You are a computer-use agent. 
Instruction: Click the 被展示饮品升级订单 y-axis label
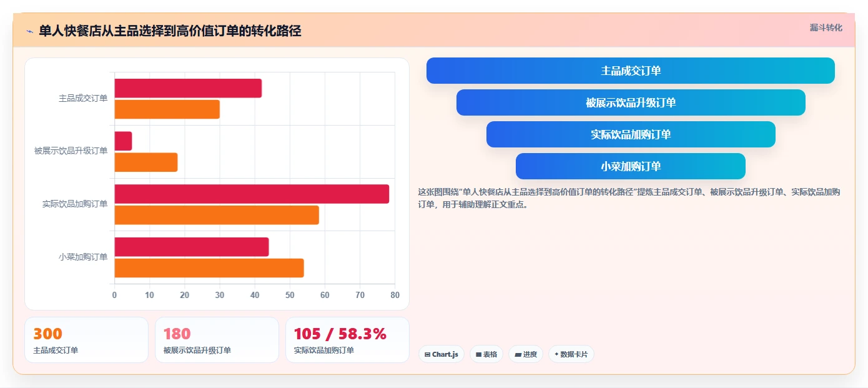pos(71,151)
